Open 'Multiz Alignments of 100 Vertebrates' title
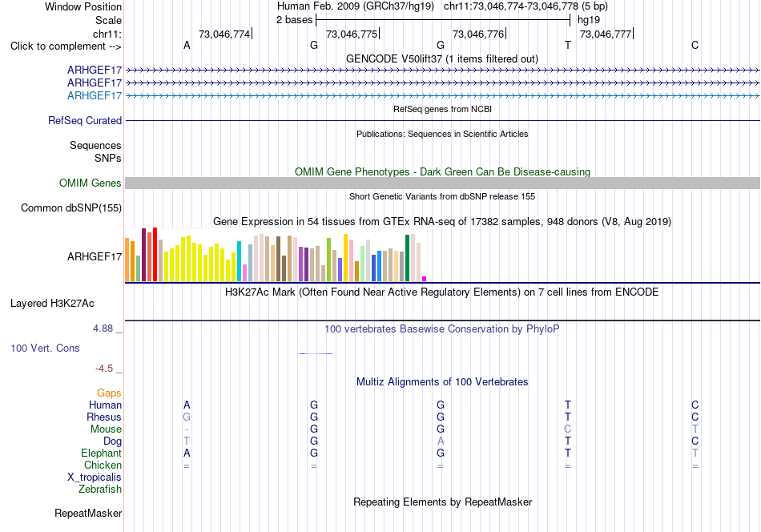The height and width of the screenshot is (532, 761). pyautogui.click(x=442, y=382)
